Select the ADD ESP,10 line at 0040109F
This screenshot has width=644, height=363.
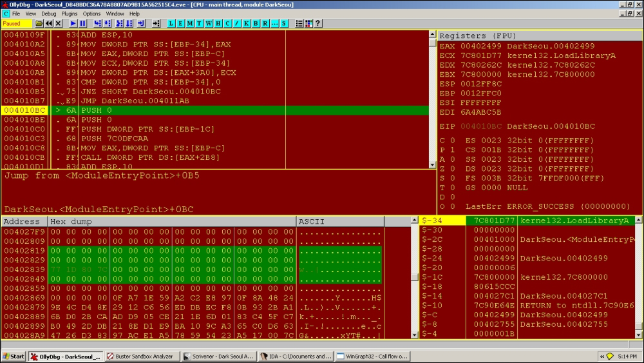(x=215, y=35)
